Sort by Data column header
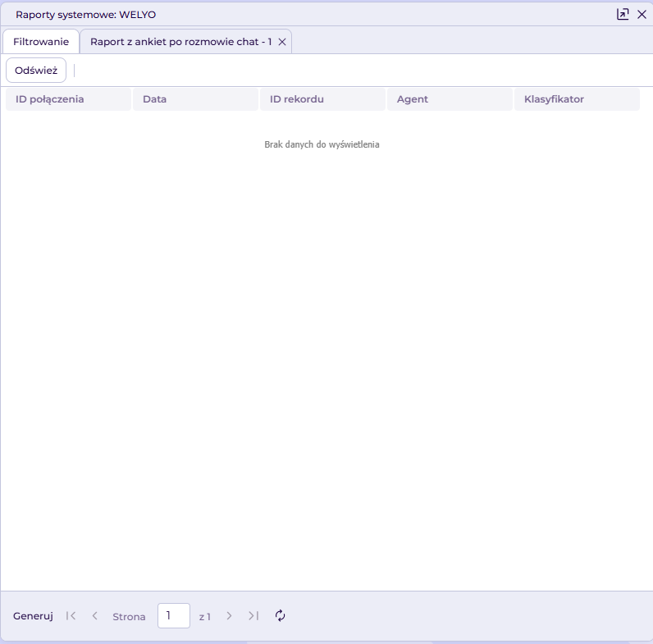 click(x=196, y=99)
